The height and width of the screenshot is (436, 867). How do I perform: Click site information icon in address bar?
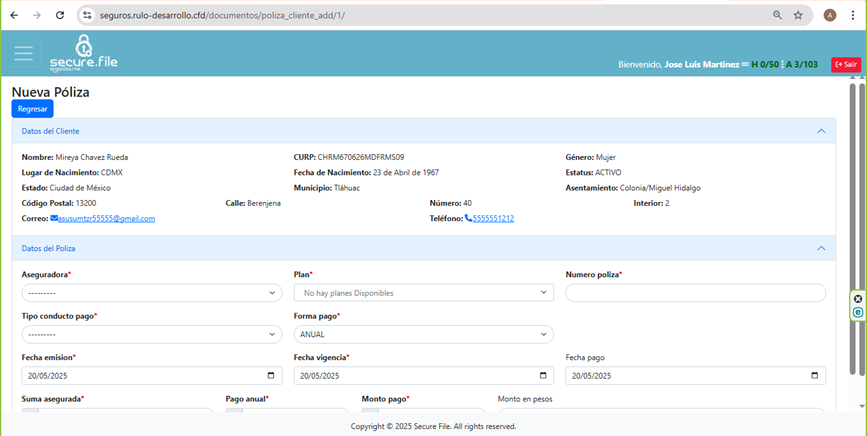click(88, 15)
